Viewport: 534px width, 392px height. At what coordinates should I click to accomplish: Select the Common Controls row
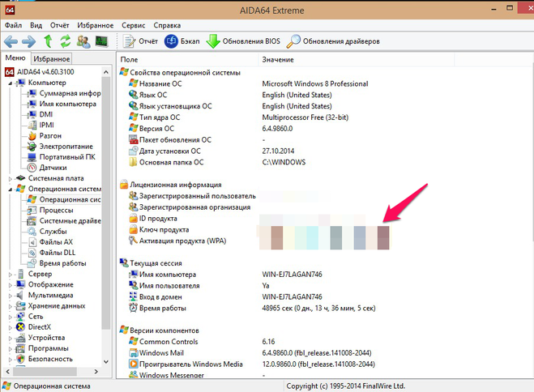[x=202, y=342]
